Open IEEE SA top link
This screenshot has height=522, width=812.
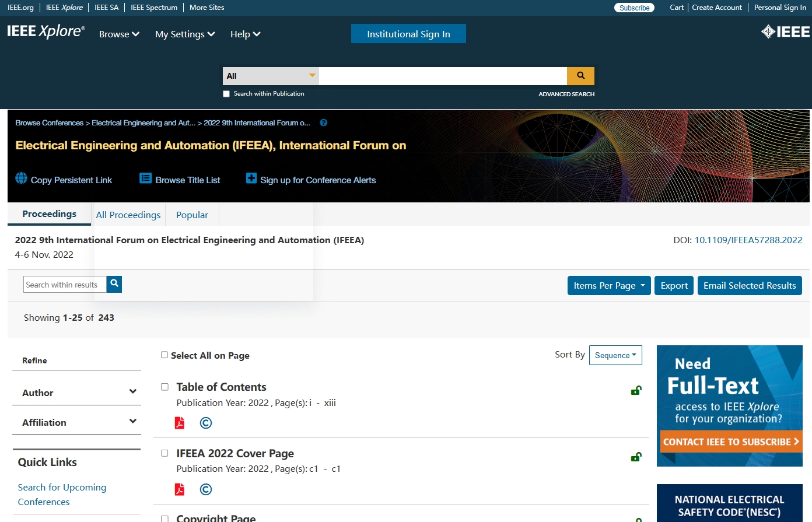tap(107, 8)
